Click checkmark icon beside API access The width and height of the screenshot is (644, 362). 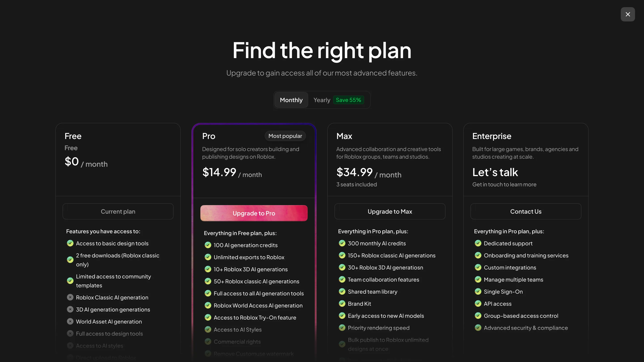coord(478,303)
